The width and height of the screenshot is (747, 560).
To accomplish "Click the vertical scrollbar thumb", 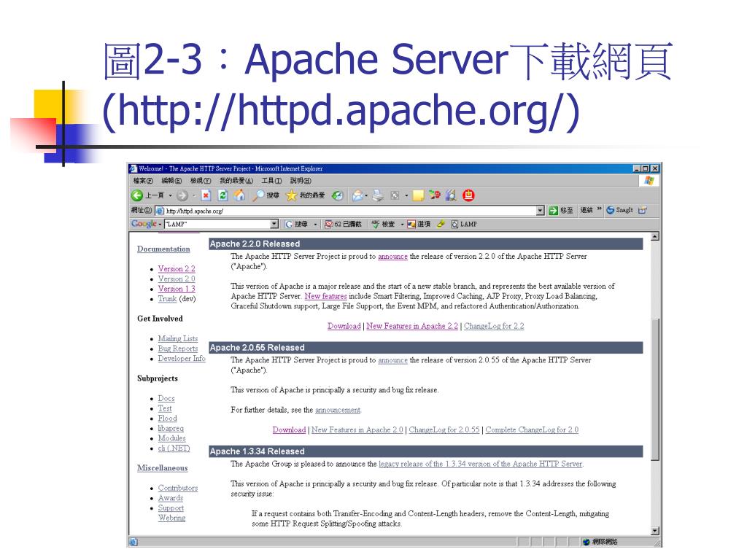I will (x=655, y=388).
